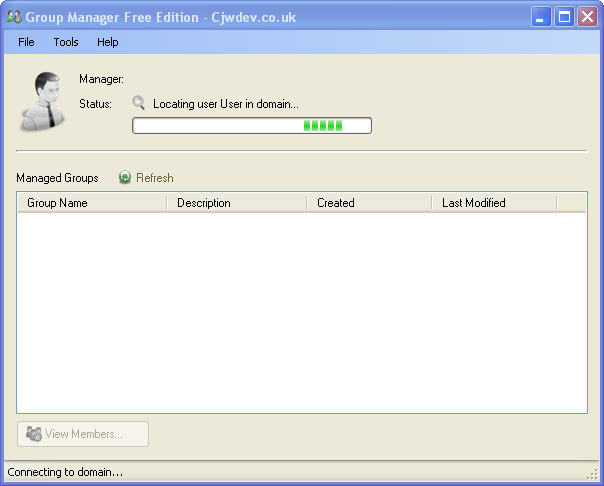Click the 'Managed Groups' label

[57, 178]
